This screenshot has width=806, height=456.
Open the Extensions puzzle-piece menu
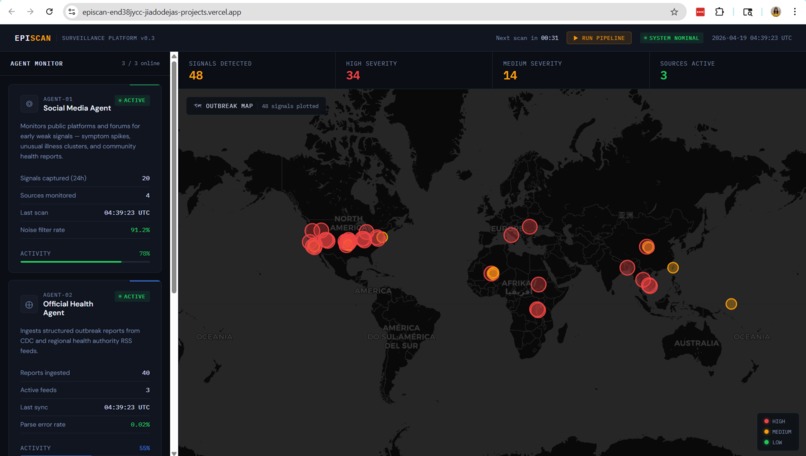[x=720, y=12]
